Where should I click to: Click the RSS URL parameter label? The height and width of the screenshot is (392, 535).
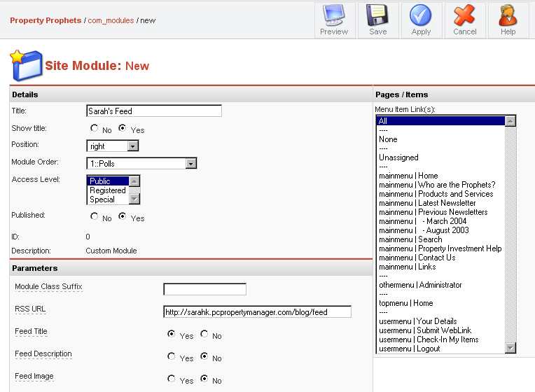pyautogui.click(x=30, y=309)
